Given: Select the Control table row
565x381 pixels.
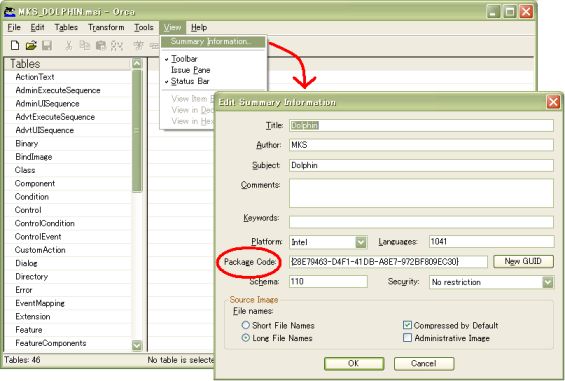Looking at the screenshot, I should [x=28, y=210].
